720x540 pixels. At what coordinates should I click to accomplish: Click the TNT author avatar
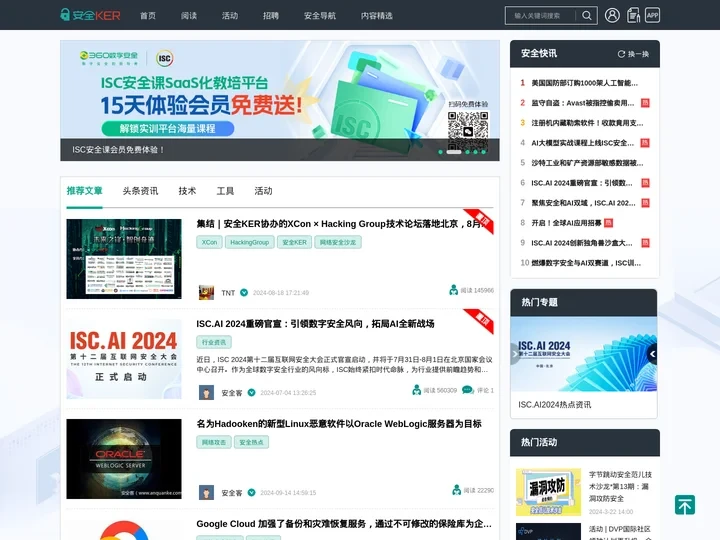tap(206, 292)
